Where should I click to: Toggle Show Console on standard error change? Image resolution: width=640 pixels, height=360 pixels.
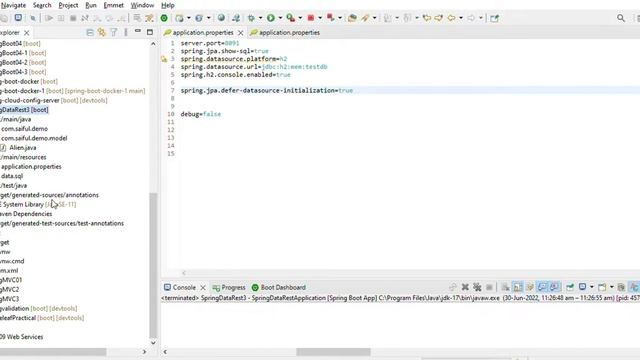pyautogui.click(x=554, y=287)
